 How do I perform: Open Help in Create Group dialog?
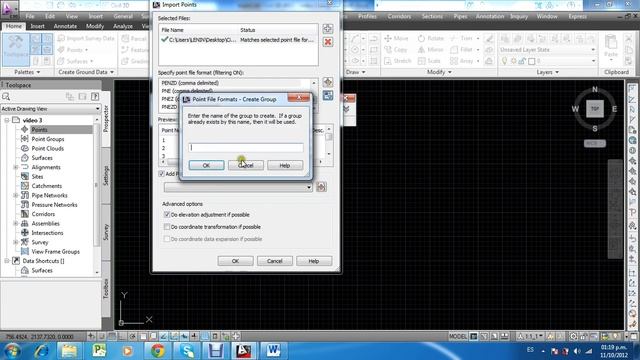click(285, 165)
